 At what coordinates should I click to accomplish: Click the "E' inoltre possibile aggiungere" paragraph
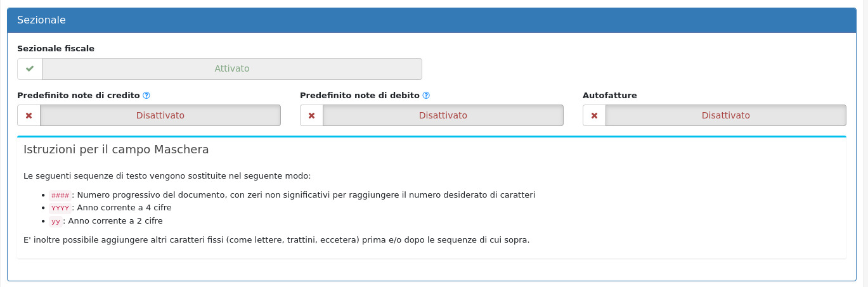[276, 240]
